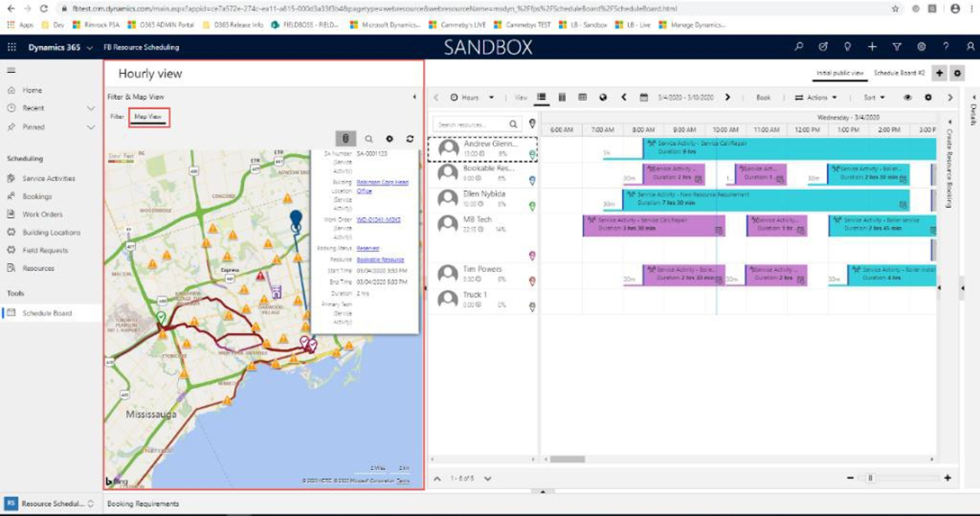Expand the Pinned section chevron

(91, 127)
